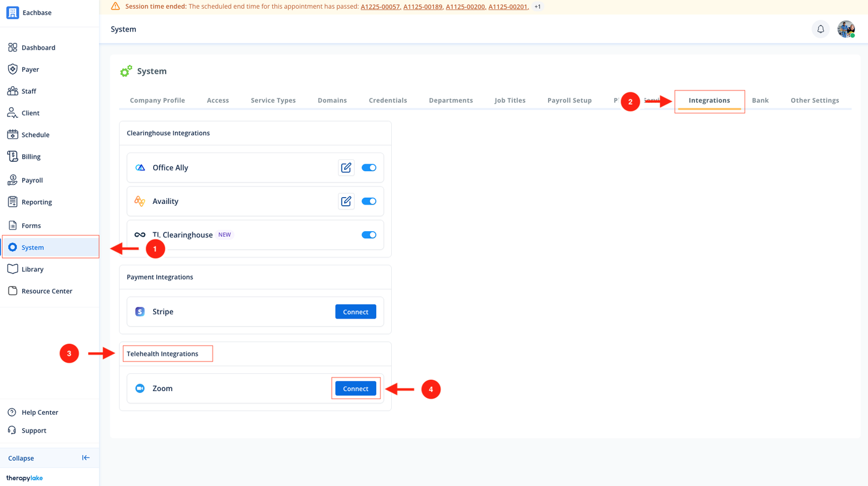Expand the +1 more appointments badge
The width and height of the screenshot is (868, 486).
tap(538, 7)
